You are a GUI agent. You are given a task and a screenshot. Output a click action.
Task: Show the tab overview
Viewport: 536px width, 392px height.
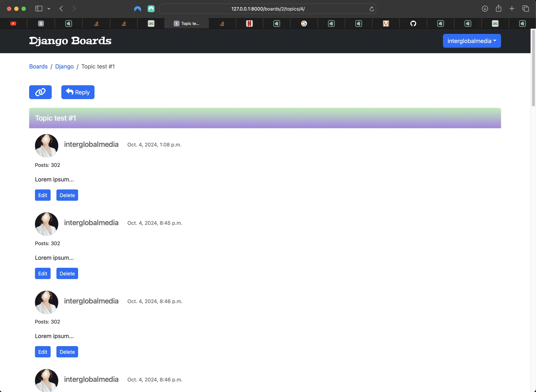pos(526,9)
